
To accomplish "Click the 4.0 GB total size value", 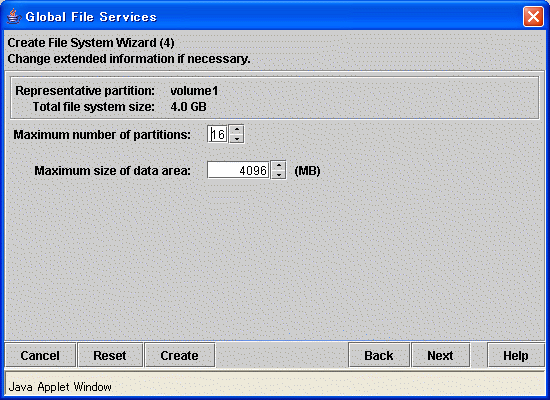I will coord(188,107).
